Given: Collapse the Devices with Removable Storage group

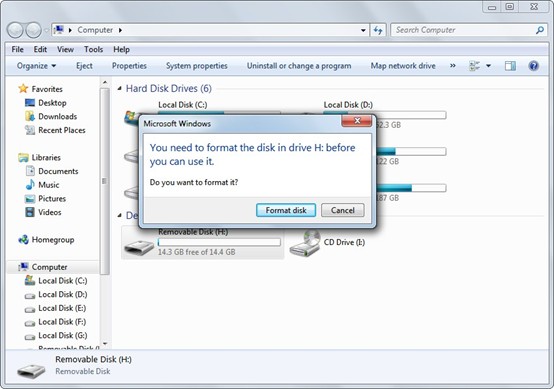Looking at the screenshot, I should pos(119,215).
